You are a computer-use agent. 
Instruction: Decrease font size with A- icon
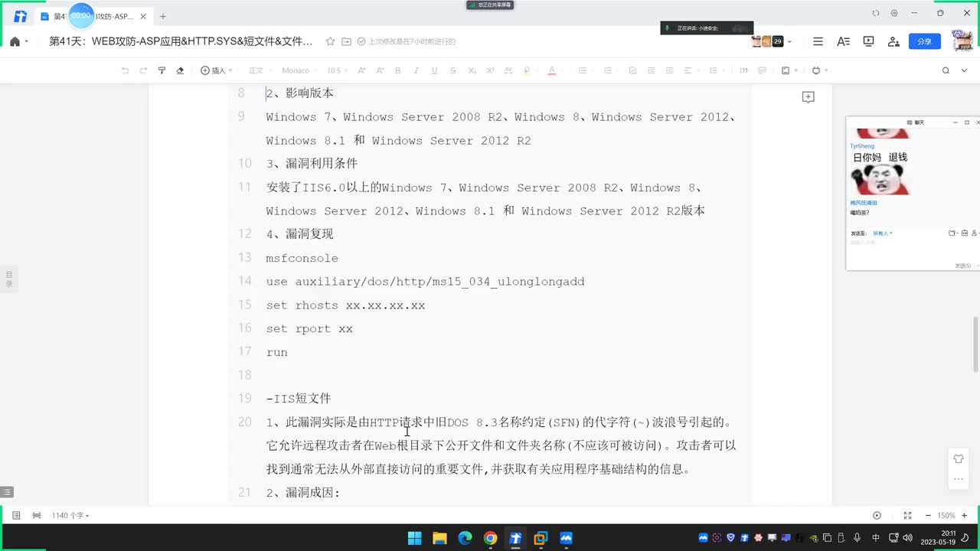pyautogui.click(x=380, y=70)
